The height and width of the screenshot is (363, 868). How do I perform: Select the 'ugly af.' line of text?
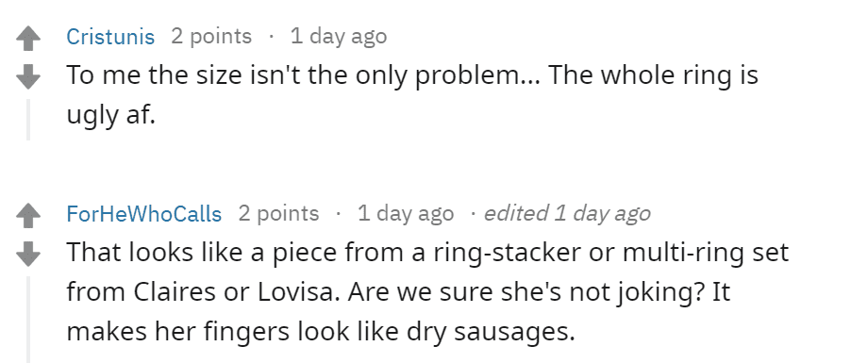111,114
